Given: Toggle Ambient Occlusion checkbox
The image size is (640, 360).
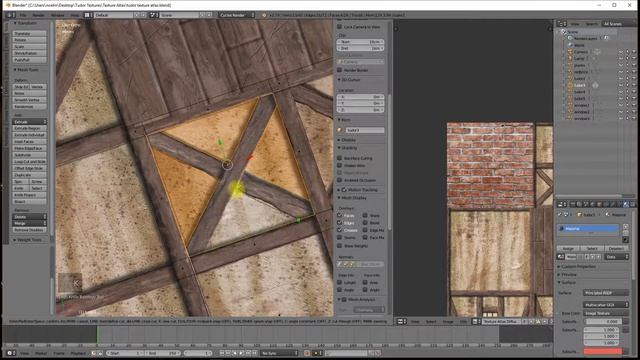Looking at the screenshot, I should tap(339, 180).
